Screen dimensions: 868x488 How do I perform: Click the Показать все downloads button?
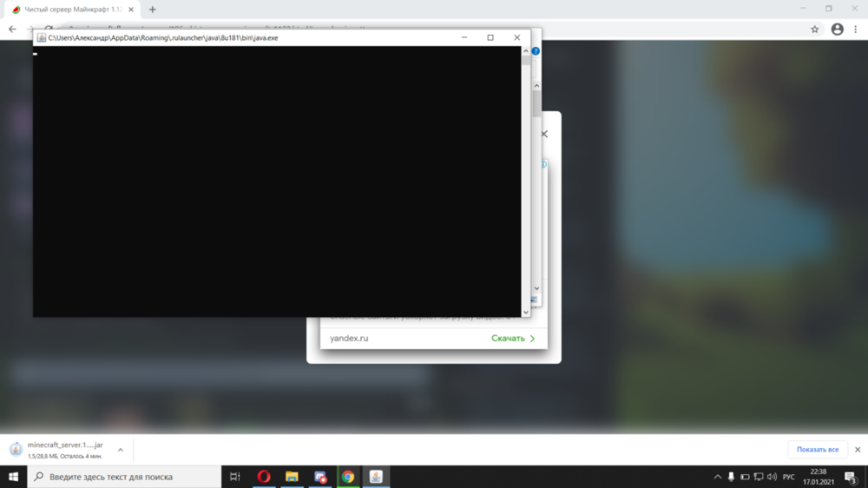(818, 449)
